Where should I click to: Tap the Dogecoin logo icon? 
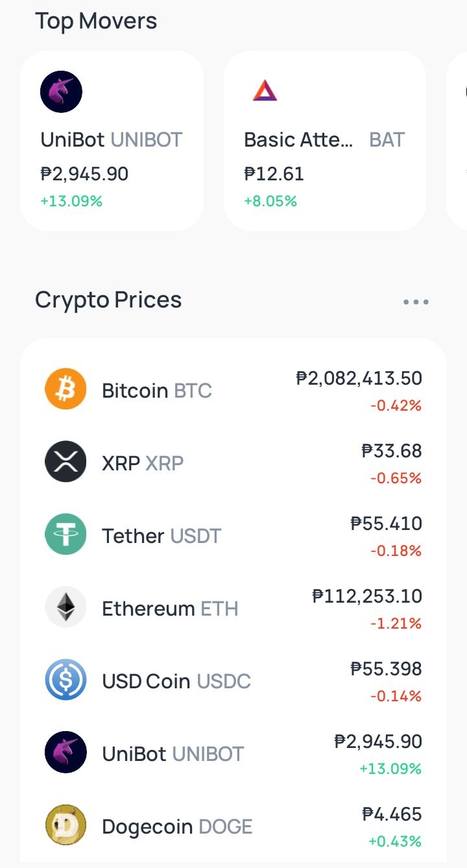66,825
